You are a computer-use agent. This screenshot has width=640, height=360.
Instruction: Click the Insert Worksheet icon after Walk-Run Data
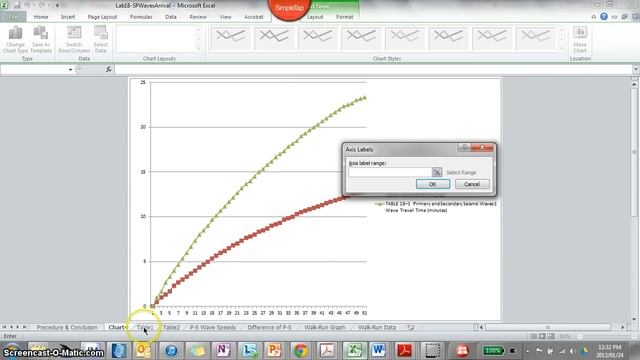[411, 327]
